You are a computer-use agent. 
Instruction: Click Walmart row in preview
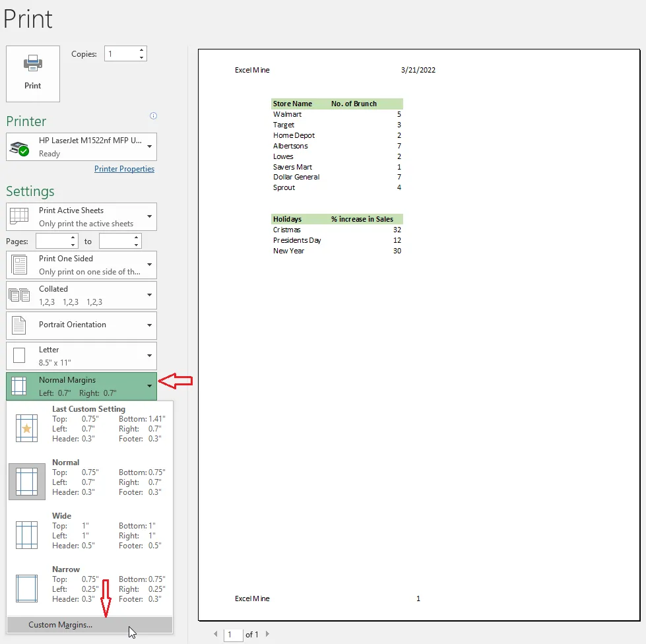[337, 115]
